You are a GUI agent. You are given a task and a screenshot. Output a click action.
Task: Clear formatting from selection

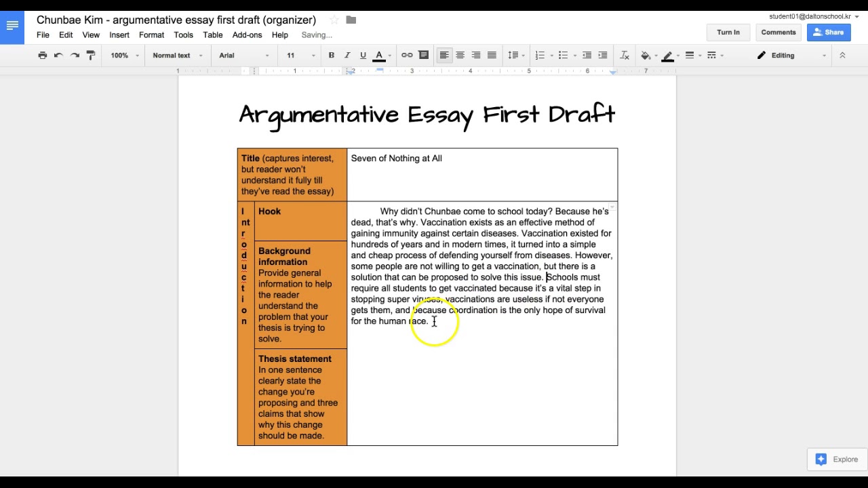pos(625,56)
